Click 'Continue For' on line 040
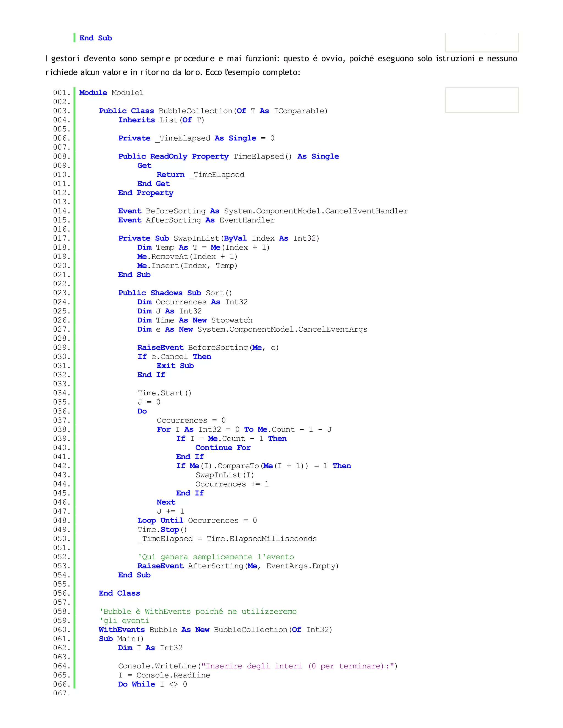Image resolution: width=563 pixels, height=728 pixels. [x=223, y=448]
